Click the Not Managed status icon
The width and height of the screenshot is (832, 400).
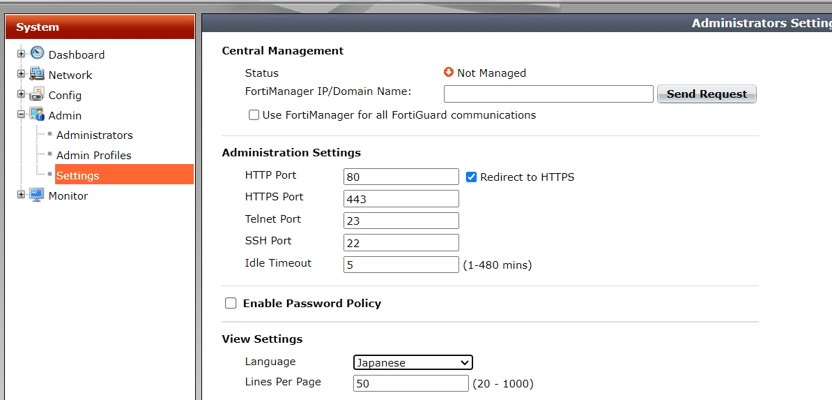click(x=449, y=73)
